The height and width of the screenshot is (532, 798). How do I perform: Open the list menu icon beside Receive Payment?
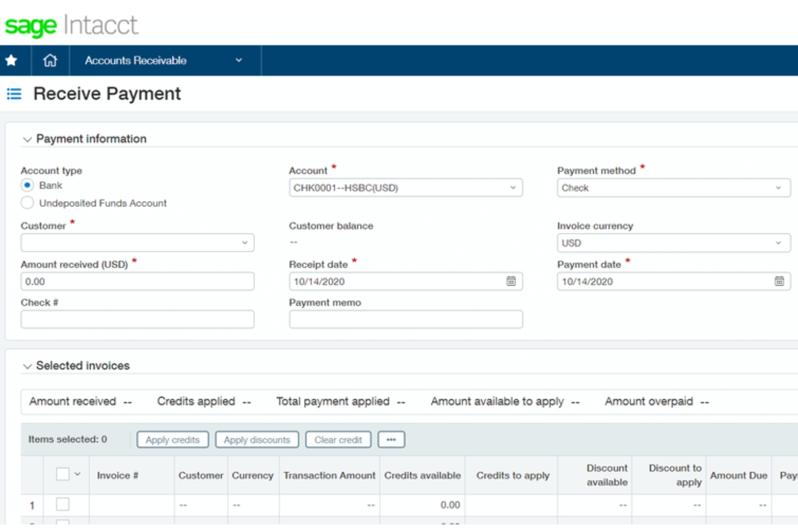coord(14,94)
